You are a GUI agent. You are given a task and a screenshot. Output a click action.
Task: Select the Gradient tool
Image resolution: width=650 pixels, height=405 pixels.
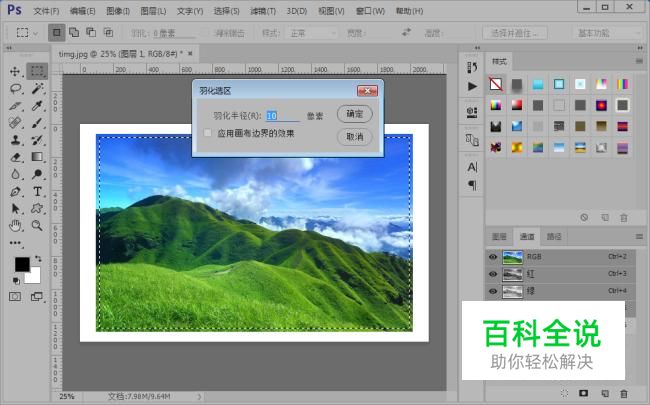37,157
